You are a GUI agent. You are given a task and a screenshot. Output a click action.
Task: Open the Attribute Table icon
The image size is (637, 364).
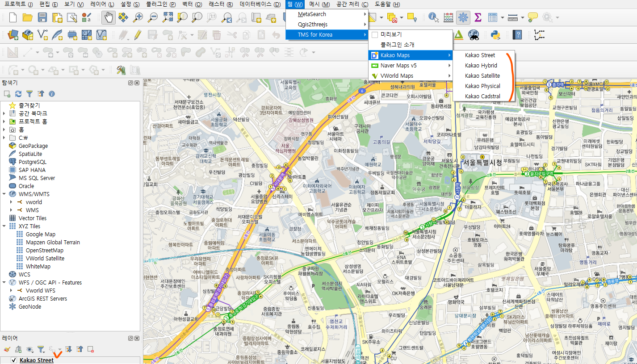pos(493,17)
